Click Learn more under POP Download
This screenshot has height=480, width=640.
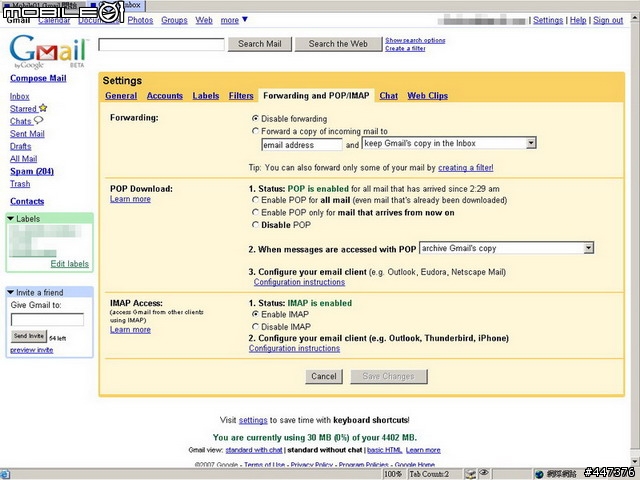tap(130, 199)
